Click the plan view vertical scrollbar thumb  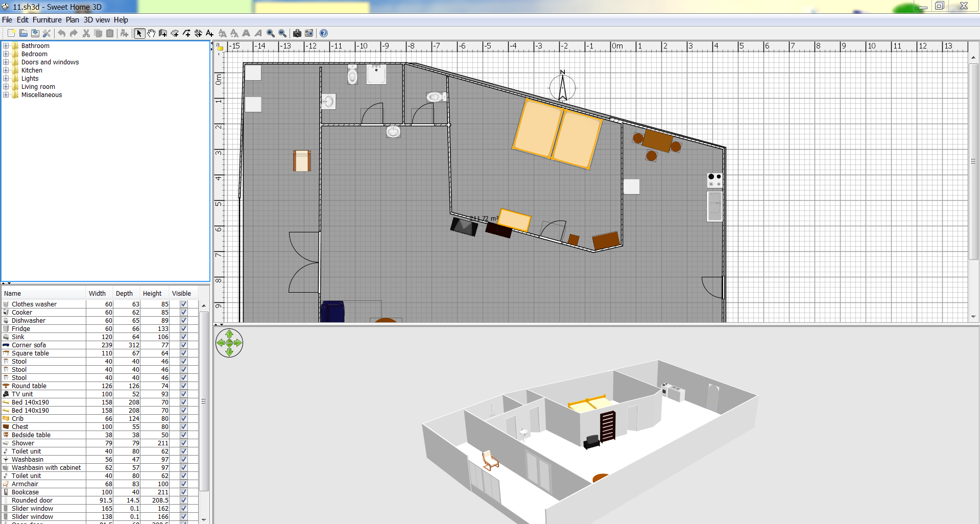(973, 161)
